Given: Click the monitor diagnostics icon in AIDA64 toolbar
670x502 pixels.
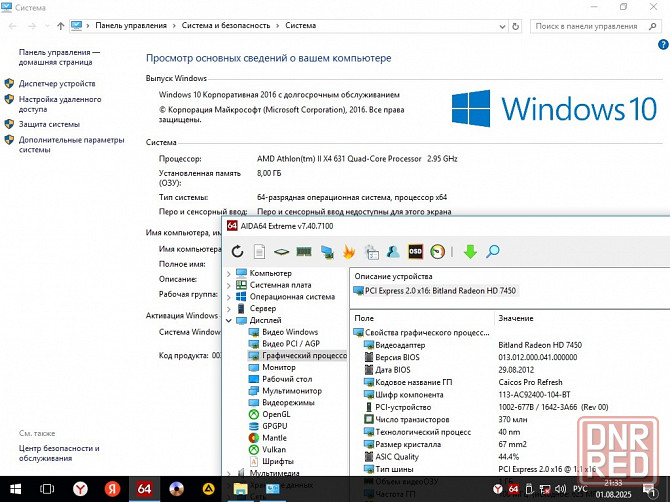Looking at the screenshot, I should tap(327, 252).
